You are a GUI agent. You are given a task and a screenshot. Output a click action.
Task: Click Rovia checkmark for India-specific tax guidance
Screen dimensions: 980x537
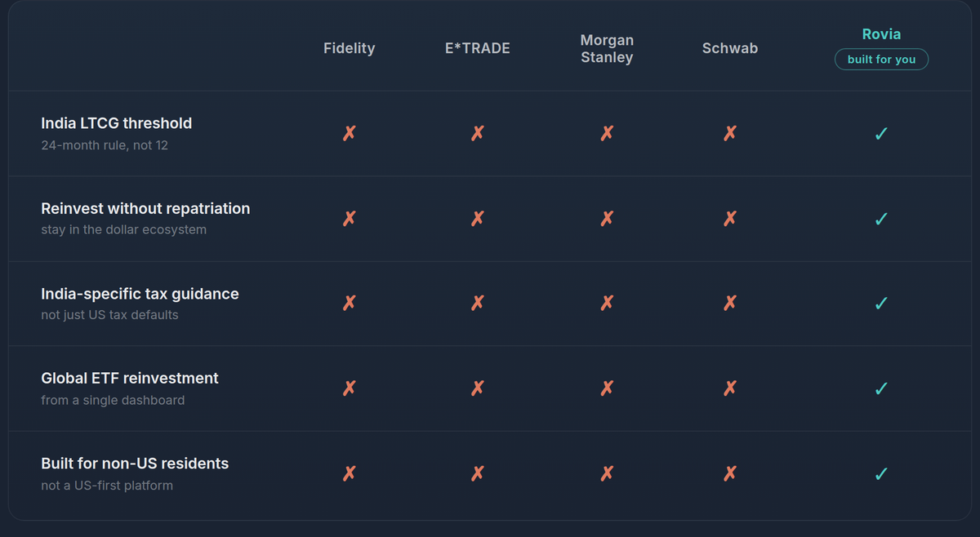pyautogui.click(x=881, y=303)
